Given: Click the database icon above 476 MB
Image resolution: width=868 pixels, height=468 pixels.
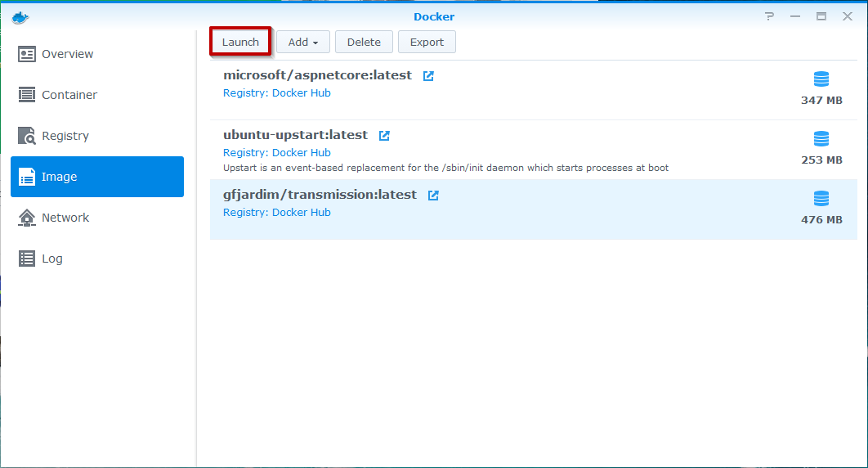Looking at the screenshot, I should [821, 198].
